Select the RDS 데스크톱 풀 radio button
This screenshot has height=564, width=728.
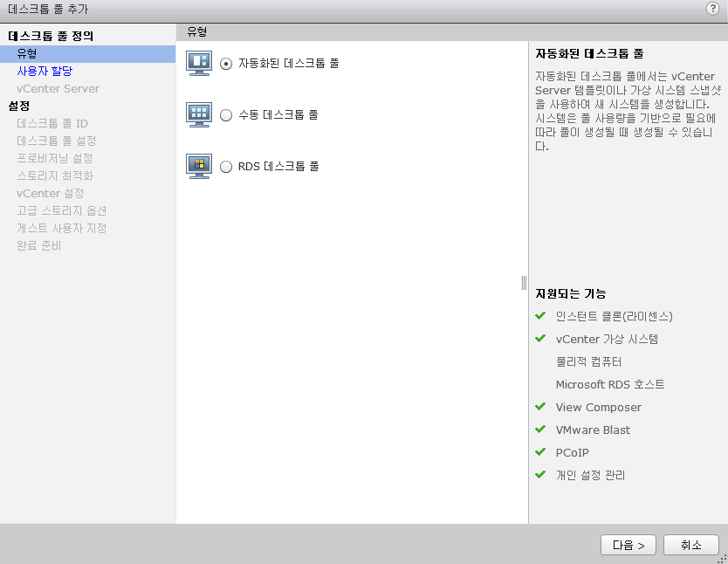pos(226,167)
